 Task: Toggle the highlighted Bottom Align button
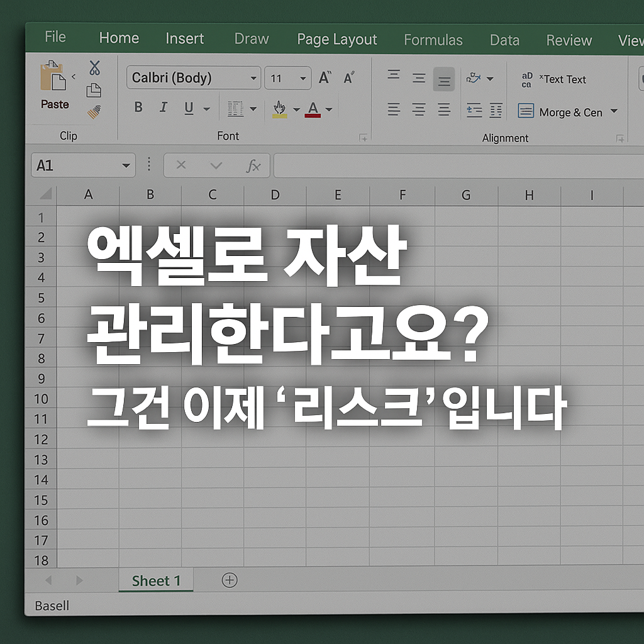click(444, 79)
